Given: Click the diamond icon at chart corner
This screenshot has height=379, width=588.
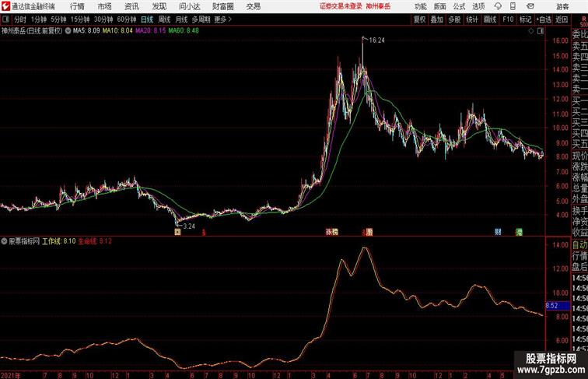Looking at the screenshot, I should click(x=531, y=31).
